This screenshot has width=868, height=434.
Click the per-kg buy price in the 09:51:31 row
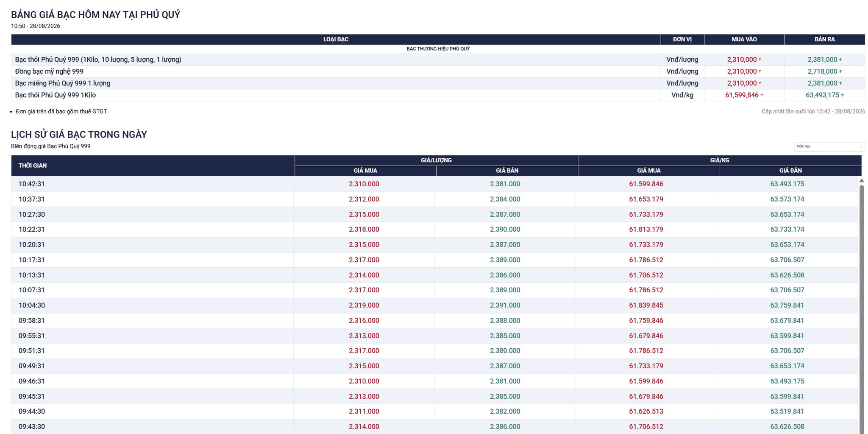click(646, 351)
